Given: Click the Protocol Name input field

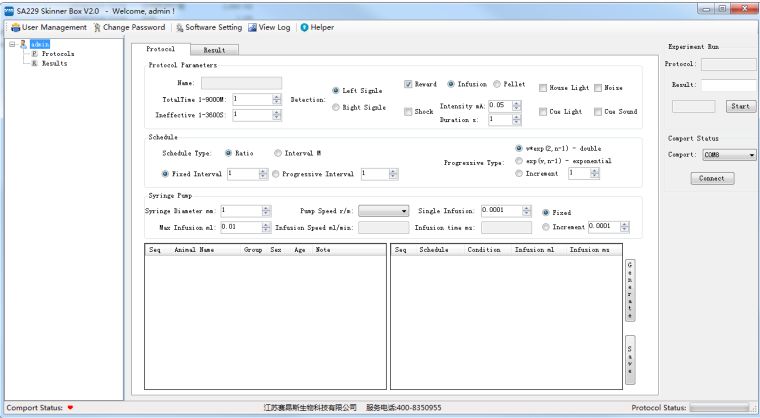Looking at the screenshot, I should 241,83.
